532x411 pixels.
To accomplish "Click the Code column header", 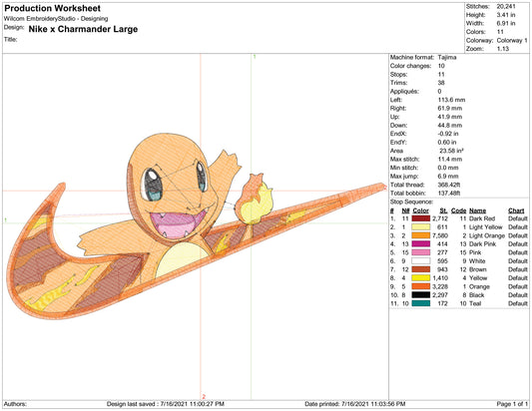I will click(x=459, y=210).
